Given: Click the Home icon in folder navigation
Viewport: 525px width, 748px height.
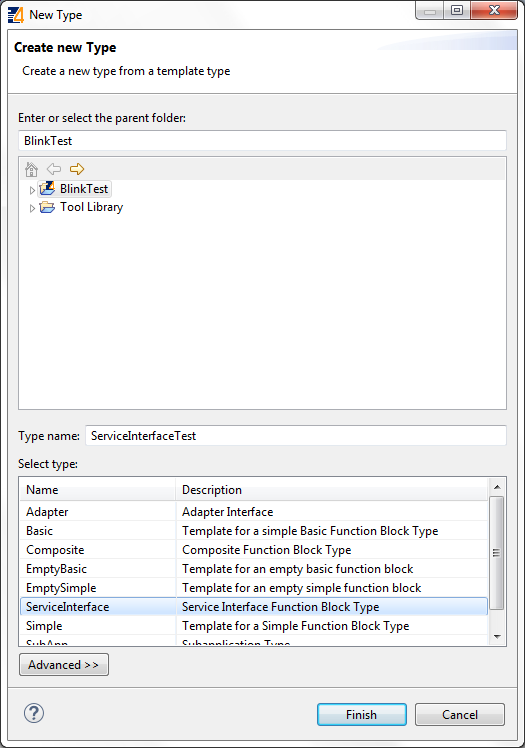Looking at the screenshot, I should pos(31,169).
